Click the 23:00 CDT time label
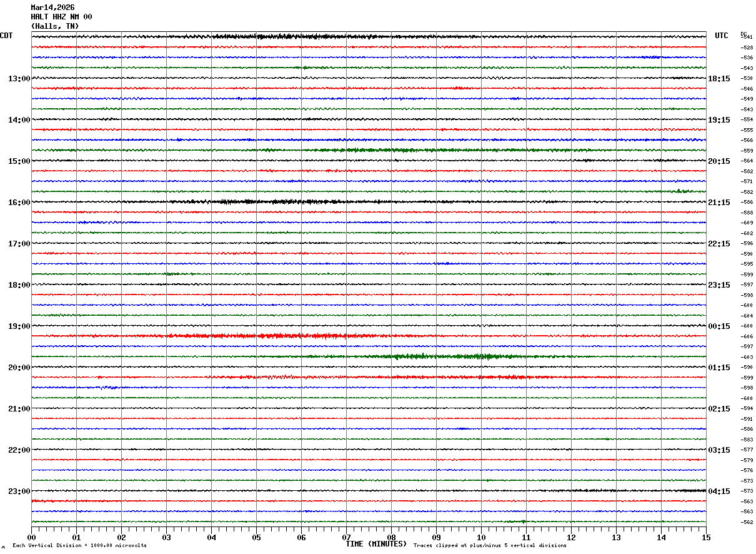The height and width of the screenshot is (554, 756). 19,491
